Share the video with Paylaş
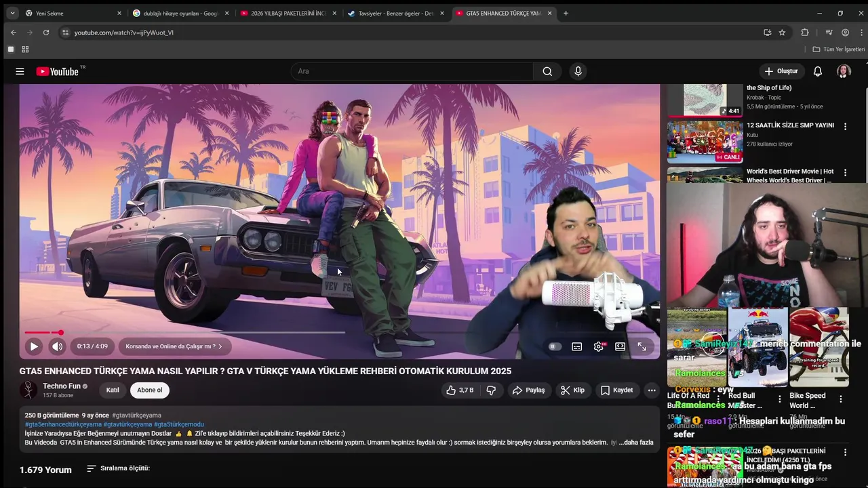Image resolution: width=868 pixels, height=488 pixels. coord(528,390)
